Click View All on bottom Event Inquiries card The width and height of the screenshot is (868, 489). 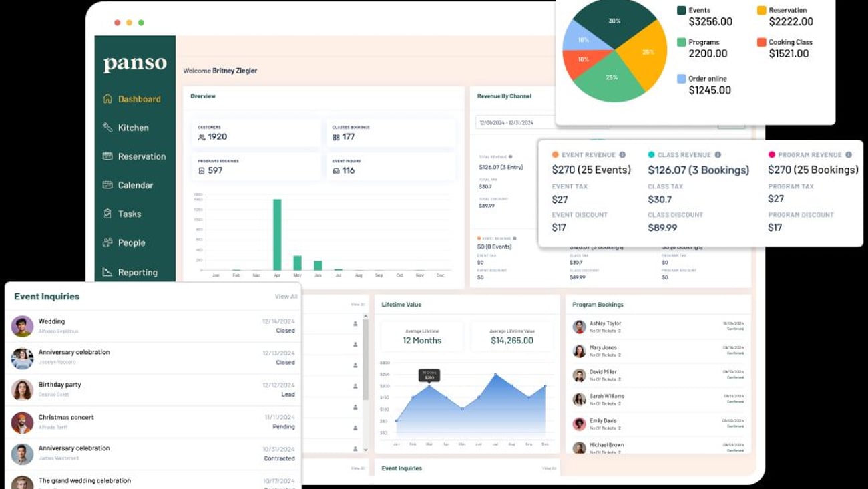550,468
